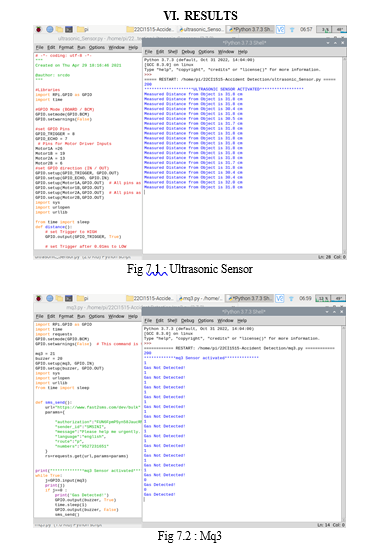
Task: Open Debug menu in shell above ULTRASONIC output
Action: 188,52
